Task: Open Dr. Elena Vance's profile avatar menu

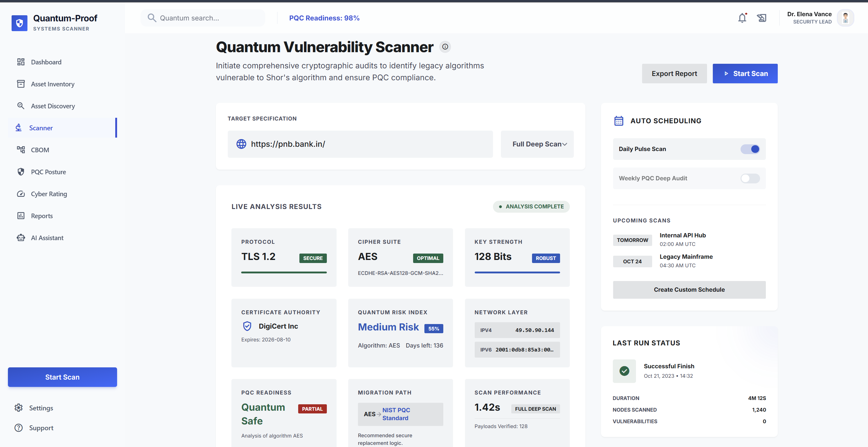Action: pyautogui.click(x=845, y=18)
